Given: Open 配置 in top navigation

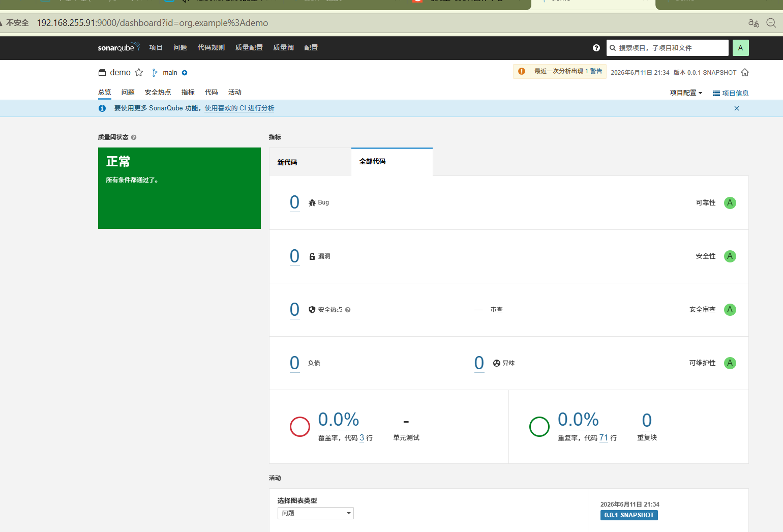Looking at the screenshot, I should tap(311, 48).
